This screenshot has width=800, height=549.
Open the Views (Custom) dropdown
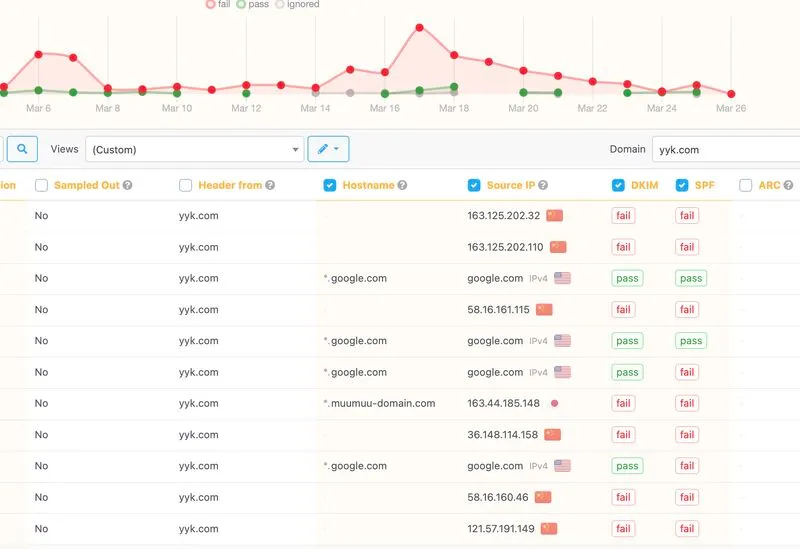pyautogui.click(x=194, y=149)
